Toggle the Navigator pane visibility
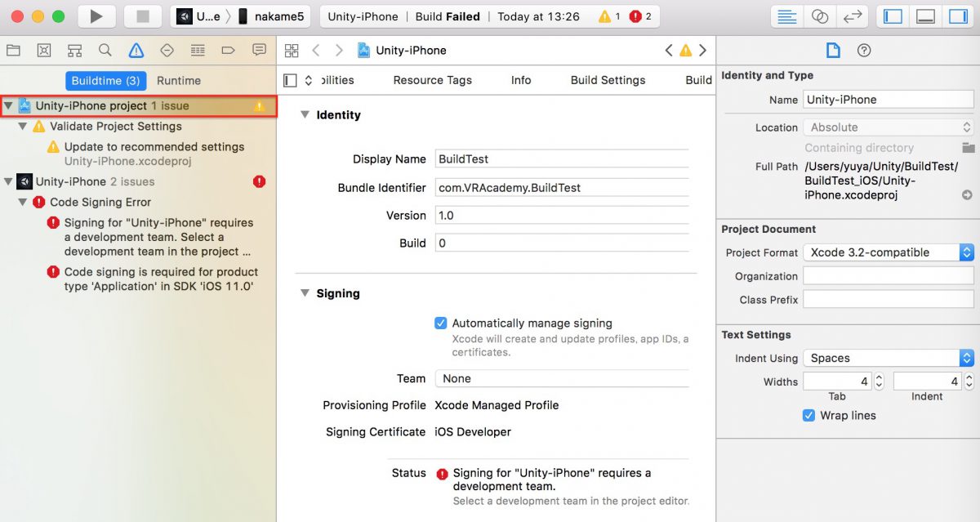This screenshot has width=980, height=522. pyautogui.click(x=893, y=16)
